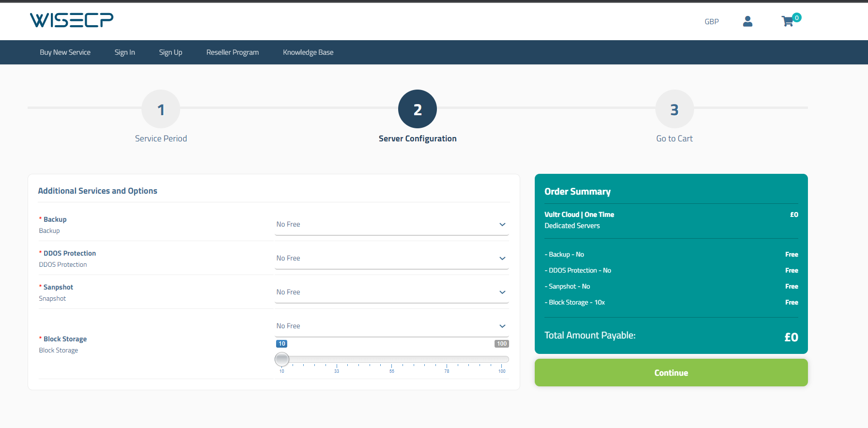Click the slider current value 10 badge

[282, 344]
